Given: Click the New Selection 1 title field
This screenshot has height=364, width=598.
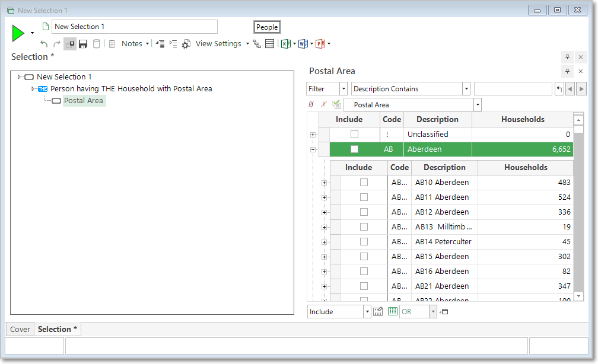Looking at the screenshot, I should [135, 27].
